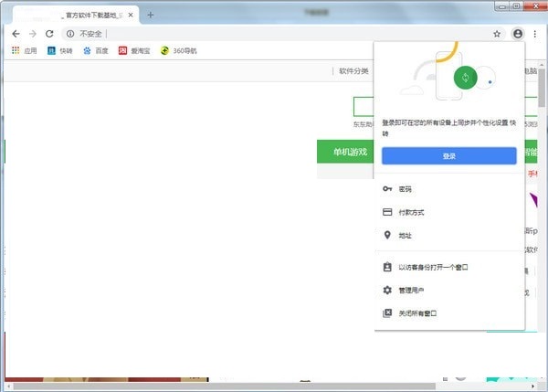
Task: Choose 关闭所有窗口 in the profile menu
Action: tap(449, 313)
